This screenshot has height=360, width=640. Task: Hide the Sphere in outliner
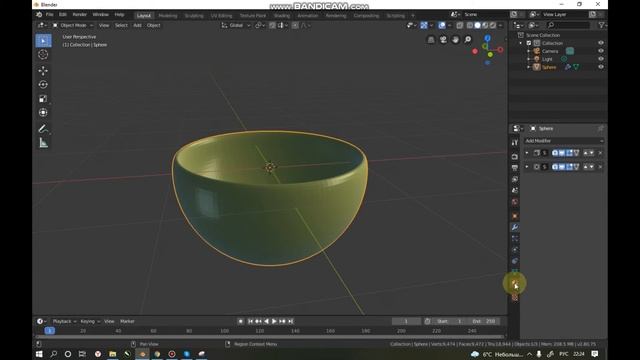pyautogui.click(x=601, y=67)
